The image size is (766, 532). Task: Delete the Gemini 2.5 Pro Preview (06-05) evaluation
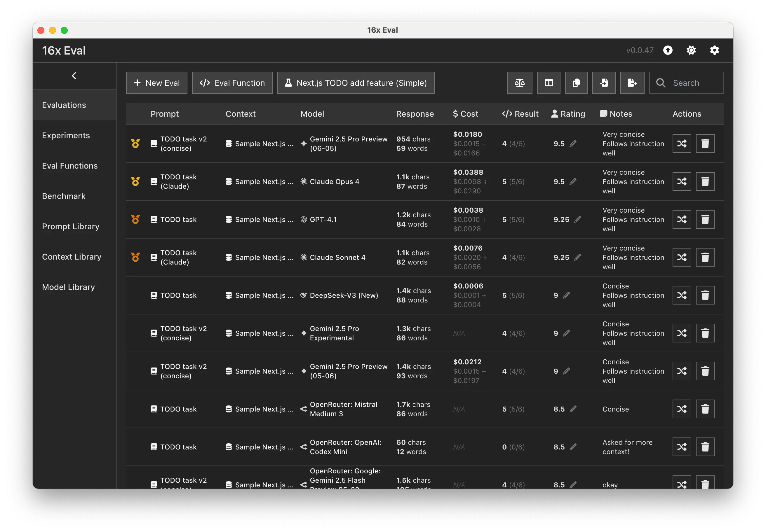705,144
